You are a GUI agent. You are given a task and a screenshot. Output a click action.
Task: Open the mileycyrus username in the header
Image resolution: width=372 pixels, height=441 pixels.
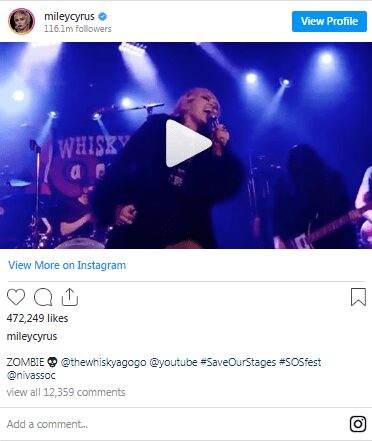click(x=69, y=16)
